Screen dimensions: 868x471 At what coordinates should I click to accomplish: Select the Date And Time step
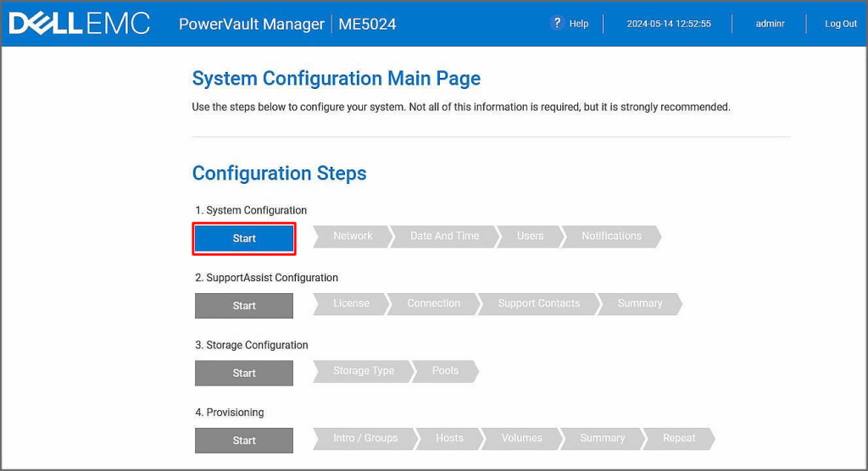click(x=444, y=236)
